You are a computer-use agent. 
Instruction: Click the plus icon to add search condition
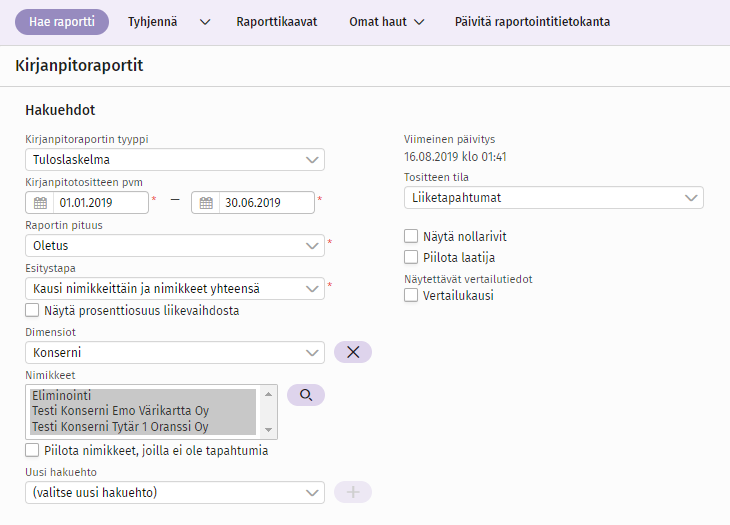coord(352,492)
